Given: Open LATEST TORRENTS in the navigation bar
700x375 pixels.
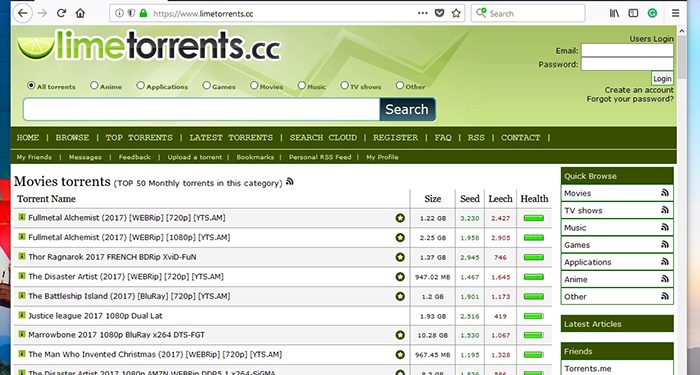Looking at the screenshot, I should point(231,138).
